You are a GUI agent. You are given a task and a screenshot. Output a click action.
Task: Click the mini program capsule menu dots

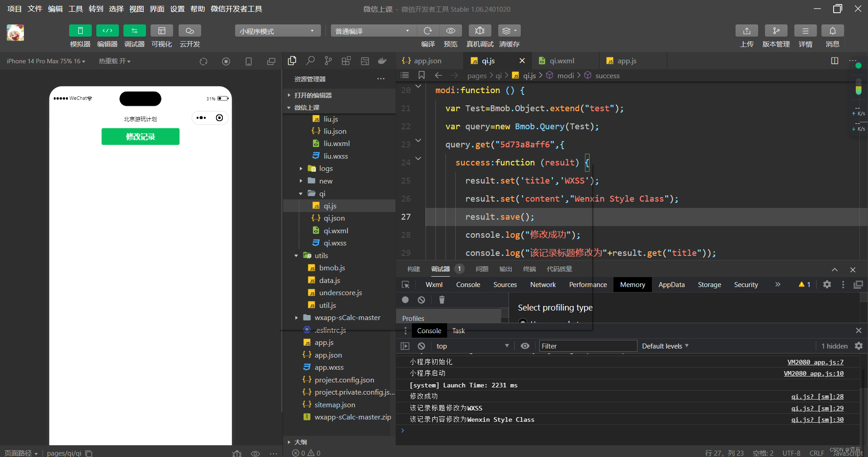point(201,118)
